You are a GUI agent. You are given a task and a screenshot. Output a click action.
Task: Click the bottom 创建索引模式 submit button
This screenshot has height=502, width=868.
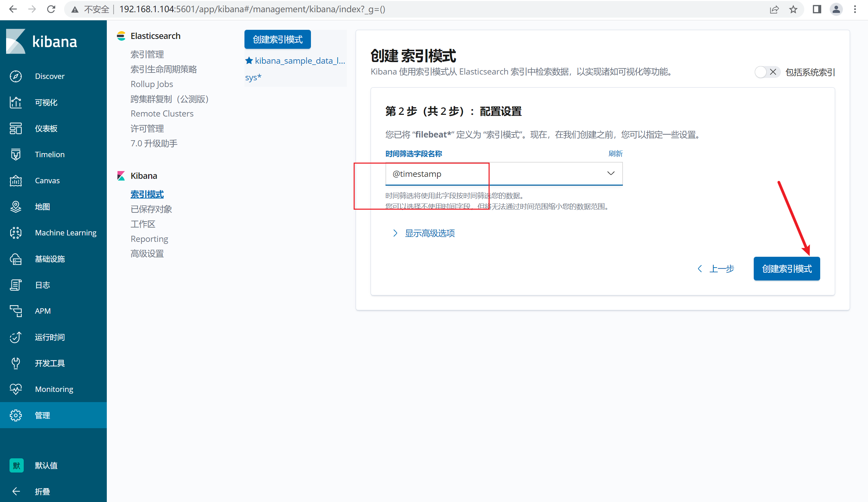(x=787, y=269)
